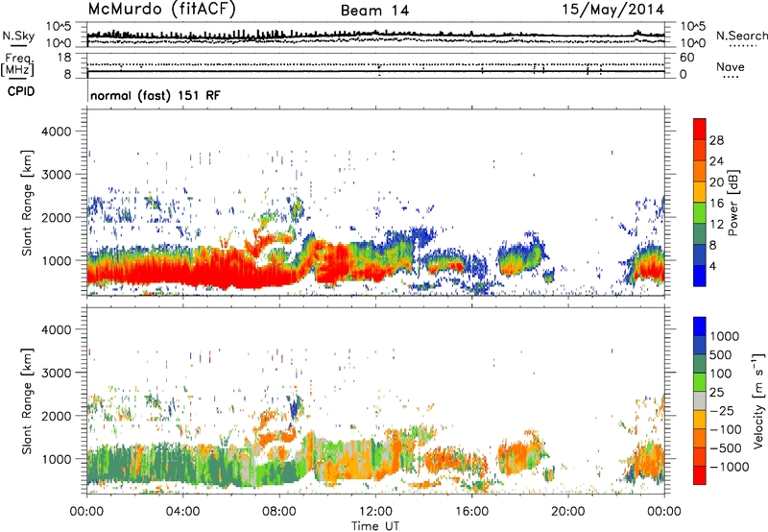Click the Time UT axis title
This screenshot has height=532, width=768.
coord(375,526)
